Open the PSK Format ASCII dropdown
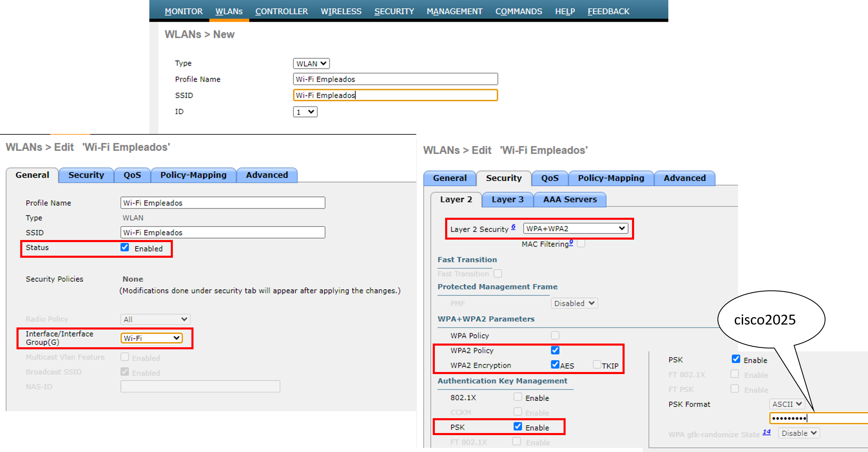Image resolution: width=868 pixels, height=452 pixels. (787, 404)
